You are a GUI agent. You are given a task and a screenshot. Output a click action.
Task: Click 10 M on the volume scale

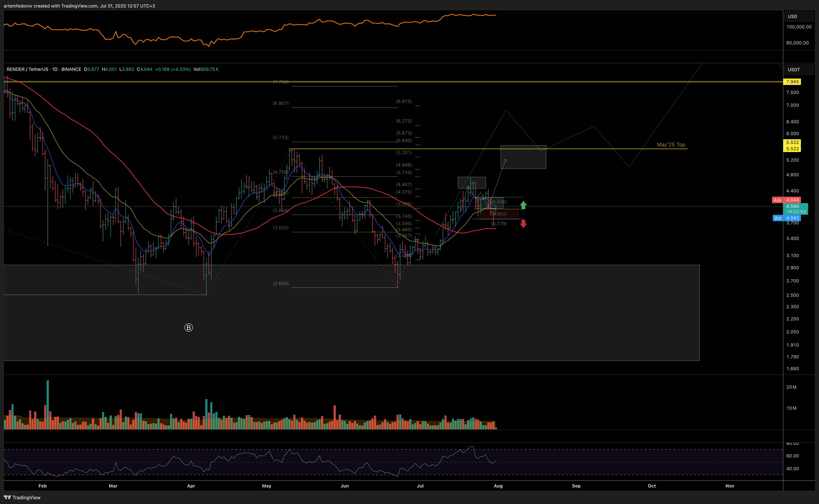pyautogui.click(x=791, y=408)
